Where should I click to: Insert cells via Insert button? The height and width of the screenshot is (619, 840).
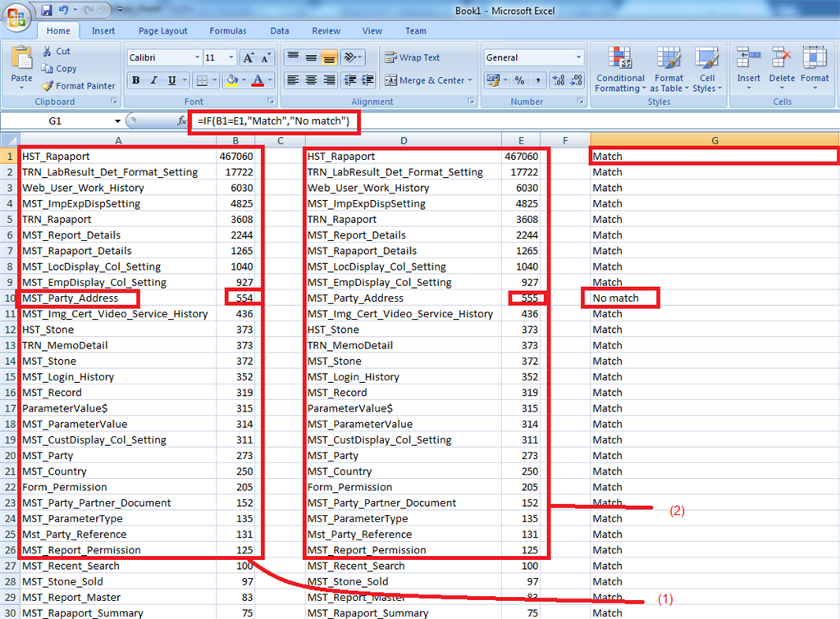pos(748,68)
